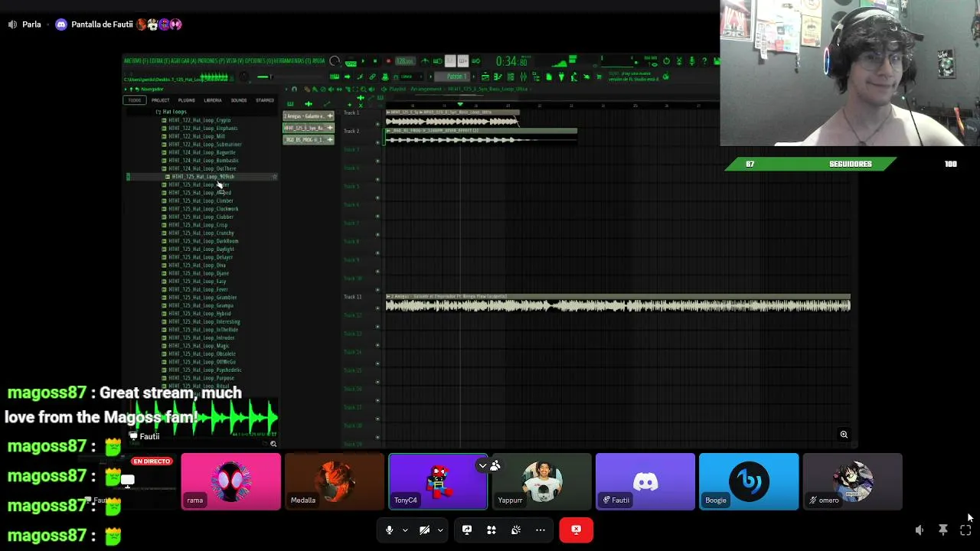Select omero participant tile
The image size is (980, 551).
click(853, 481)
